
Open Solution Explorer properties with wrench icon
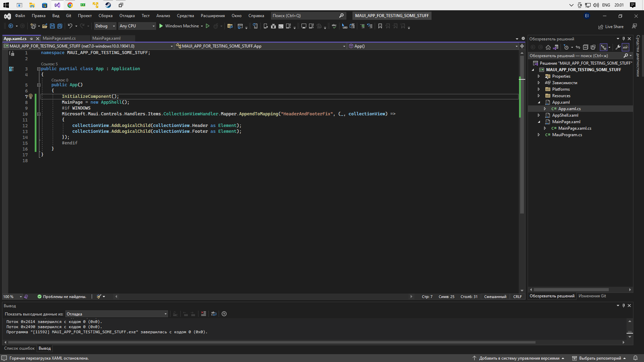619,47
